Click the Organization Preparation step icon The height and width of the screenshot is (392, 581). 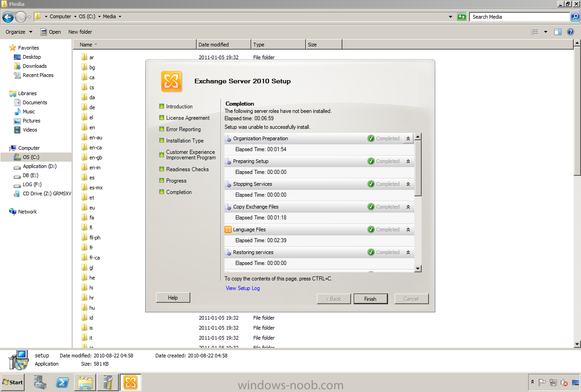coord(228,138)
